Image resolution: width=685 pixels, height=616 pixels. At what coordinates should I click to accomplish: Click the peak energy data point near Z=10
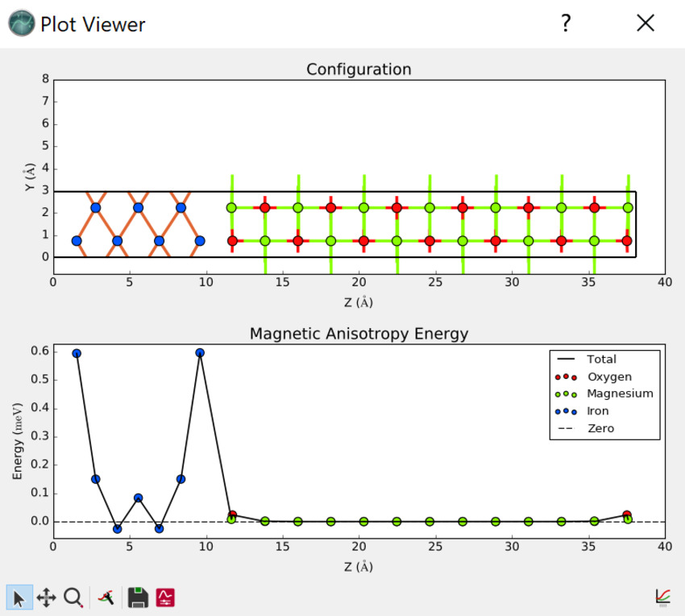click(x=199, y=352)
